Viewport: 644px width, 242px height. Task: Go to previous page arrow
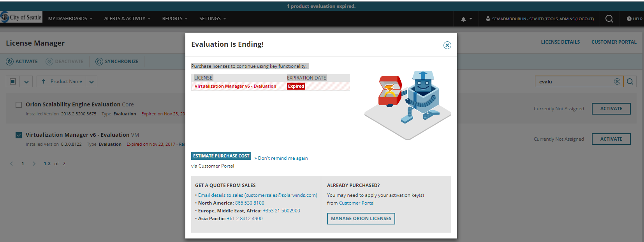pos(11,164)
